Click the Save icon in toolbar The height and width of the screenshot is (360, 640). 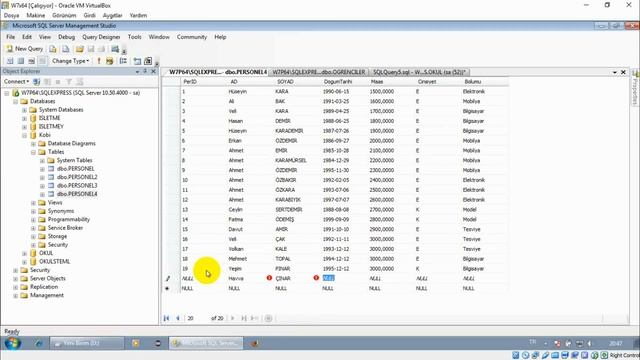tap(91, 49)
